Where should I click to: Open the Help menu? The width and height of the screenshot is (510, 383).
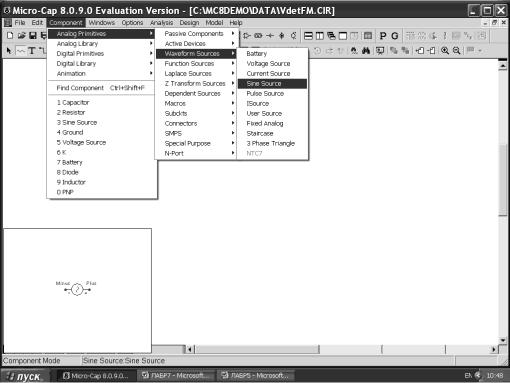click(x=236, y=23)
